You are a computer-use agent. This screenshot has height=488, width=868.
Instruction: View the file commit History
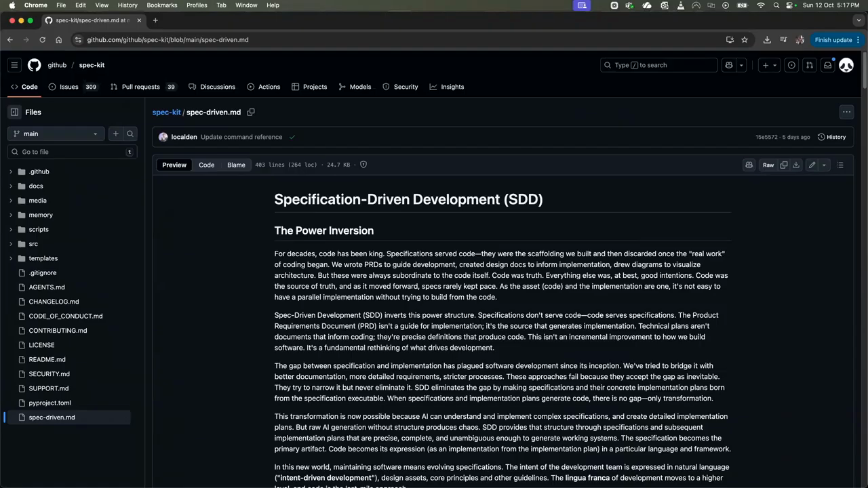tap(832, 137)
